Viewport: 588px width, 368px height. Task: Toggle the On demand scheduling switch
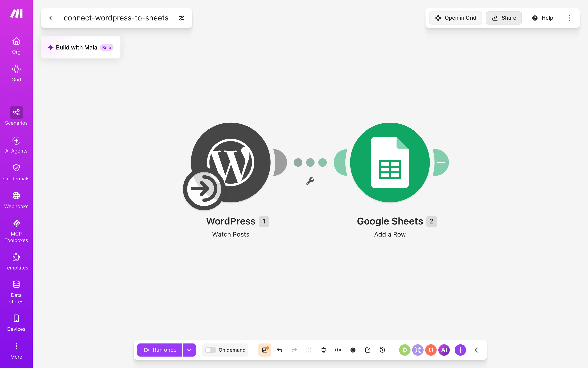[x=210, y=350]
